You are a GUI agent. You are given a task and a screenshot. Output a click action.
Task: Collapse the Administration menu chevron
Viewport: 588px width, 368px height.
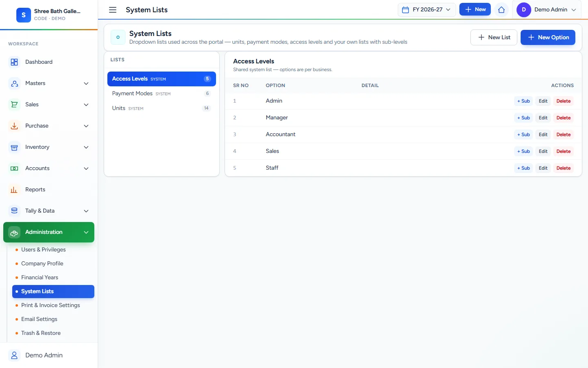86,232
